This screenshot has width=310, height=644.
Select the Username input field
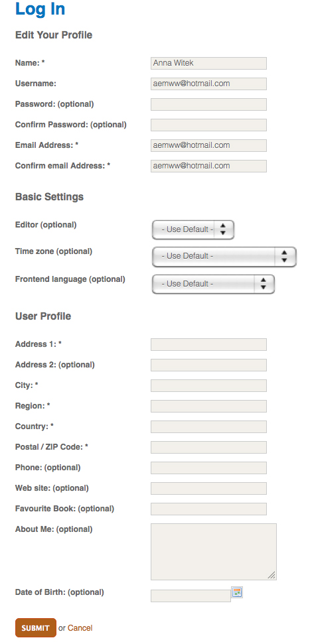(x=208, y=84)
